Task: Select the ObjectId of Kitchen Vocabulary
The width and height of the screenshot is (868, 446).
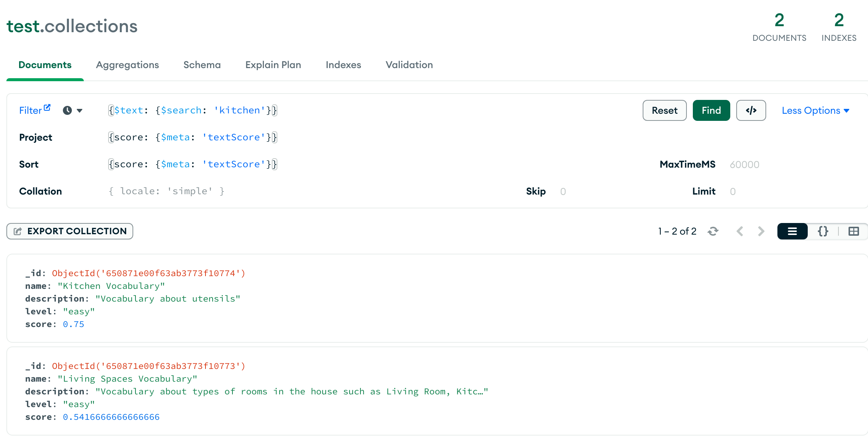Action: pos(149,273)
